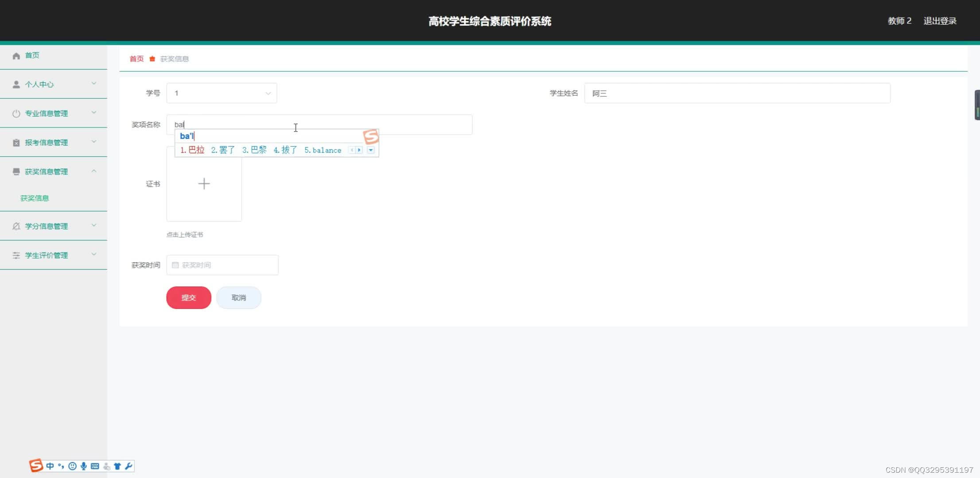Choose candidate 5. balance
The width and height of the screenshot is (980, 478).
(323, 150)
